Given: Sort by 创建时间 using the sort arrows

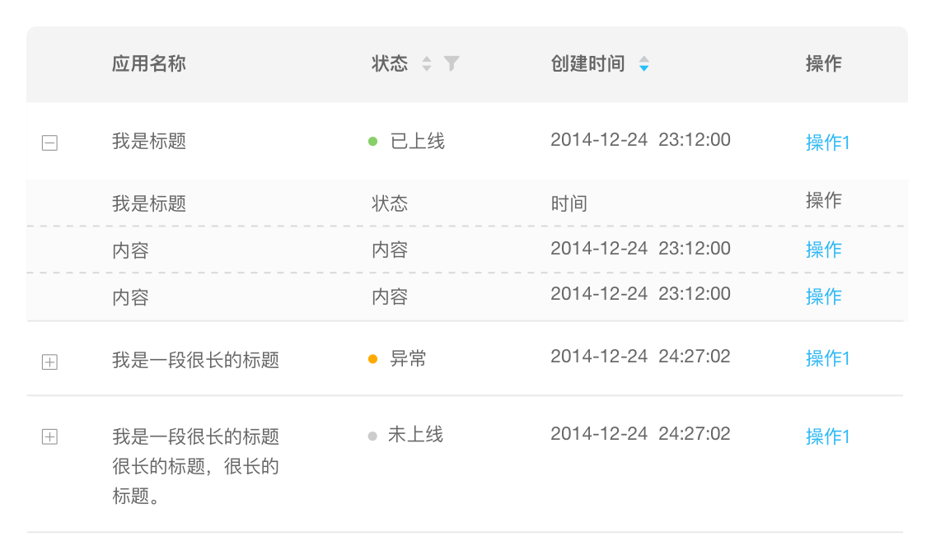Looking at the screenshot, I should pyautogui.click(x=644, y=63).
